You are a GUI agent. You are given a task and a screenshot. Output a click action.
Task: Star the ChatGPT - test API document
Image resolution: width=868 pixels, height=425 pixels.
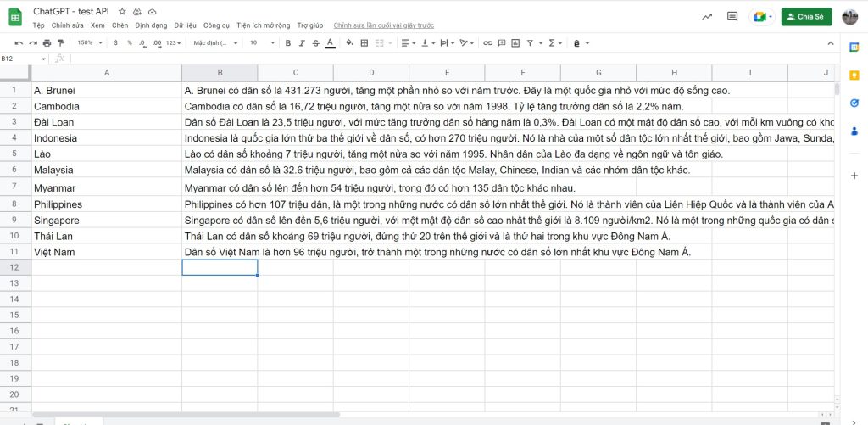click(123, 12)
